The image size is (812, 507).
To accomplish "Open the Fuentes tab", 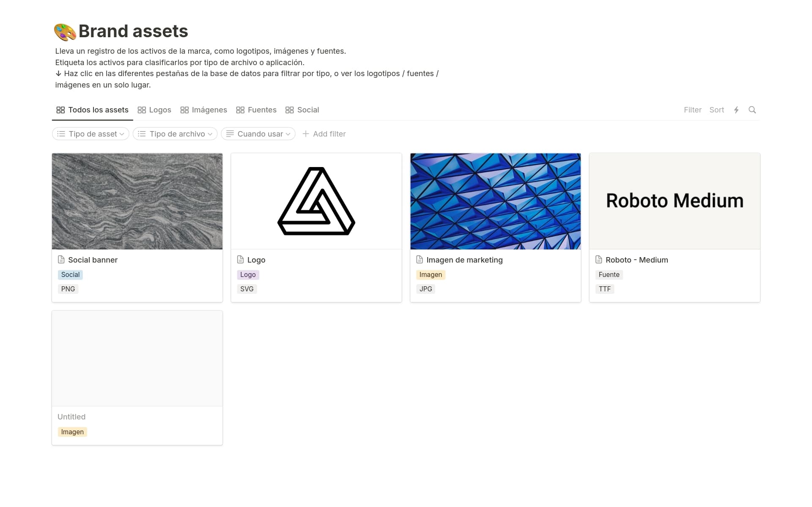I will point(256,110).
